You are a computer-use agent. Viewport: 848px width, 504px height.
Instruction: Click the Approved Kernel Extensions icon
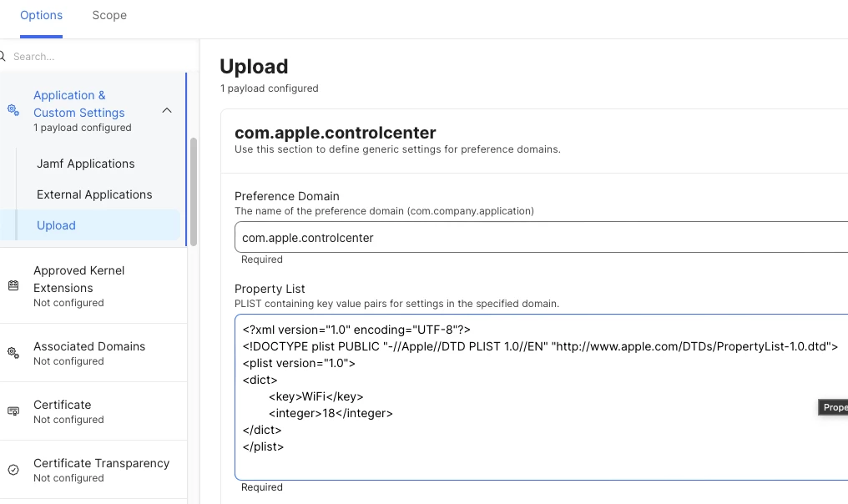pos(13,285)
